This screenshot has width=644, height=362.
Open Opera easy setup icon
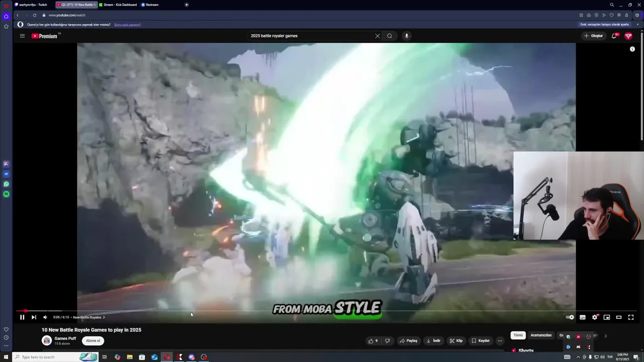[x=619, y=15]
